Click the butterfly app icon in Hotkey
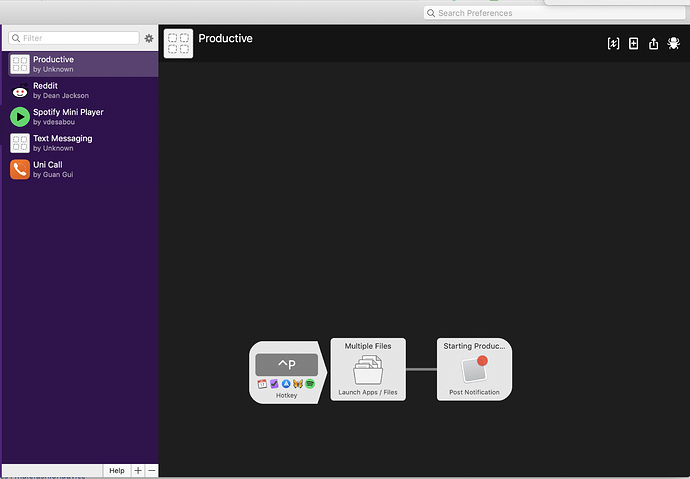The image size is (690, 479). 298,384
